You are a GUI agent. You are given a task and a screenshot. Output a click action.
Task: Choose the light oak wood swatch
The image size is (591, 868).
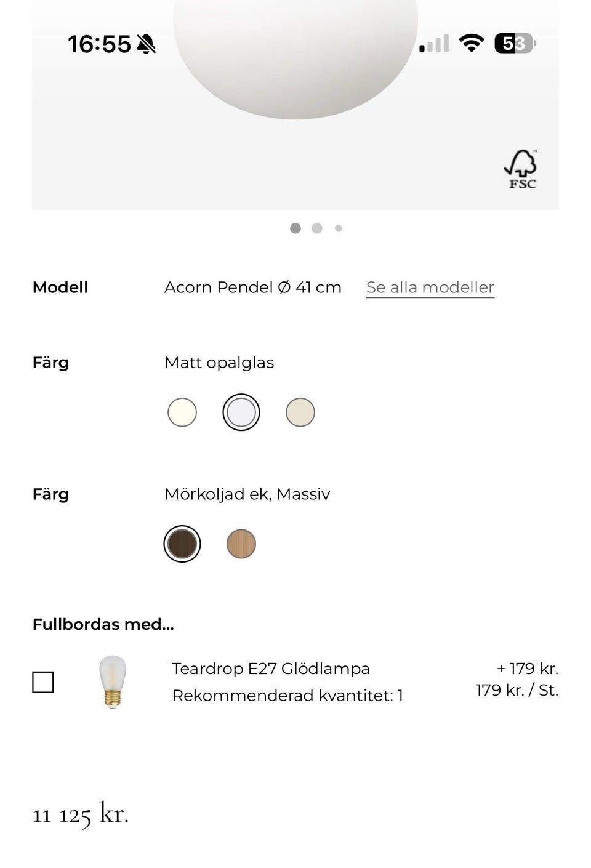tap(241, 544)
